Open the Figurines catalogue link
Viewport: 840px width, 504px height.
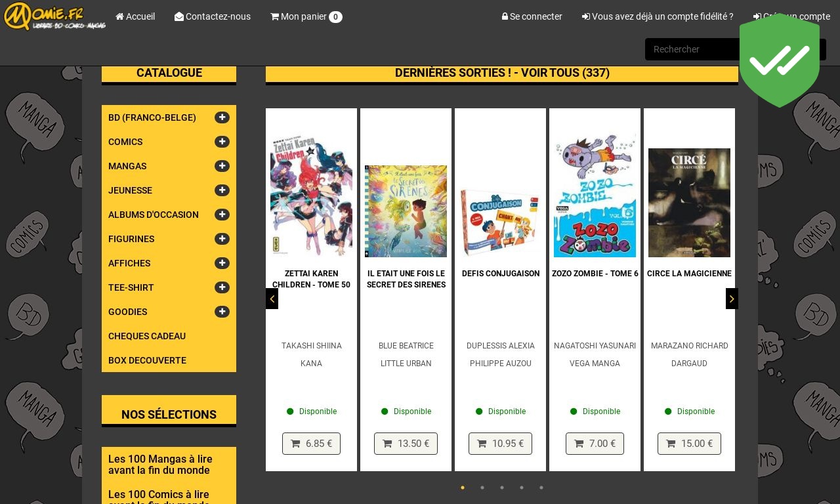click(131, 239)
